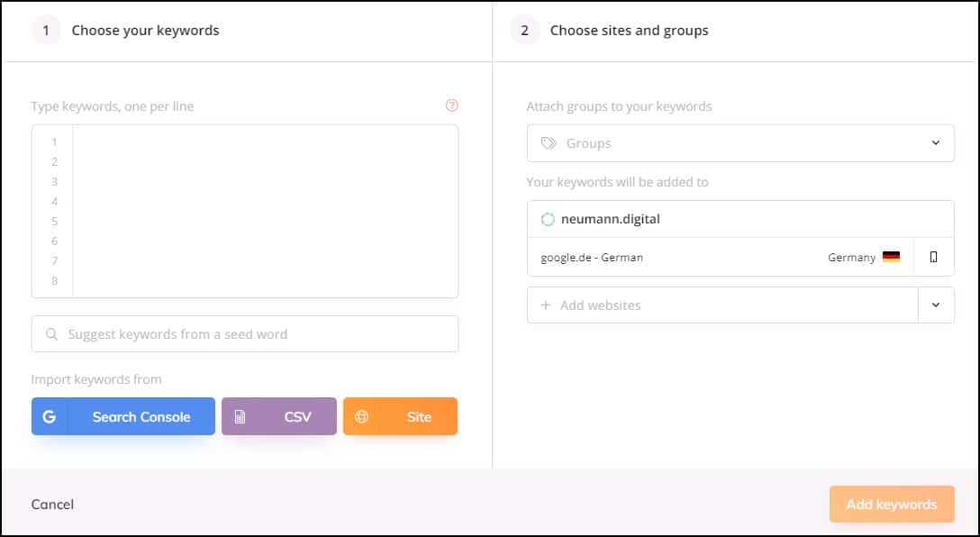Click the mobile device icon for google.de
Screen dimensions: 980x537
point(933,257)
